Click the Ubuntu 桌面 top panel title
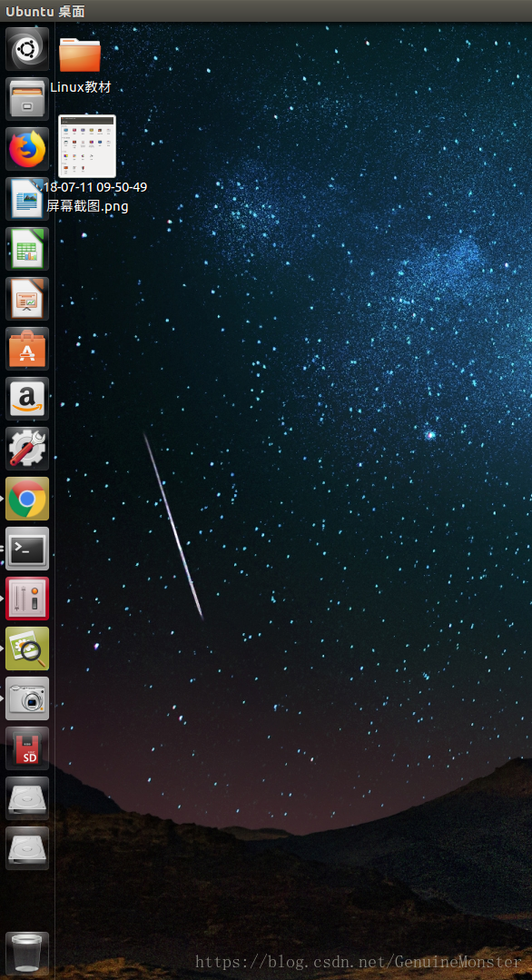Image resolution: width=532 pixels, height=980 pixels. [x=45, y=11]
